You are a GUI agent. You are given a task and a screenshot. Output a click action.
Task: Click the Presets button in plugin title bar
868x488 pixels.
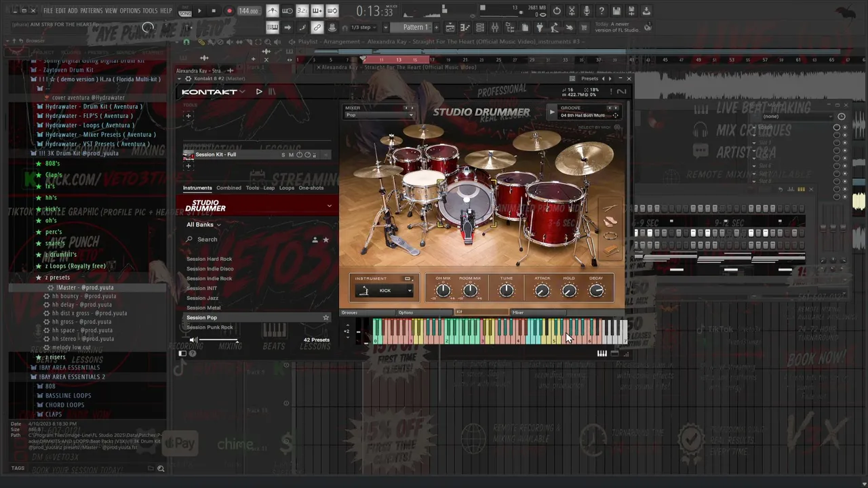[x=589, y=79]
